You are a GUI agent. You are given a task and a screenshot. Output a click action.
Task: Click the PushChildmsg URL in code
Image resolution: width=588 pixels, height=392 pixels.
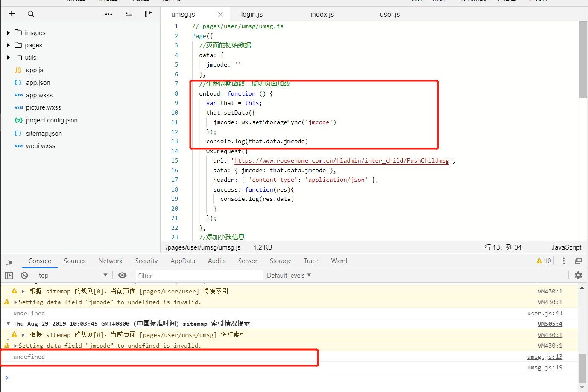coord(342,161)
